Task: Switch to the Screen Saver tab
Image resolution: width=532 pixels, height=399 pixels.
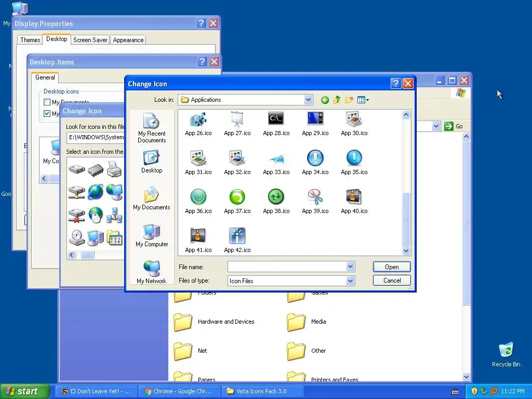Action: (x=90, y=40)
